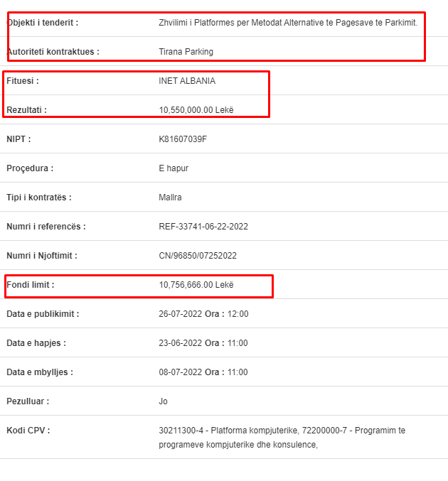Click CPV code 30211300-4 Platforma kompjuterike

click(229, 431)
